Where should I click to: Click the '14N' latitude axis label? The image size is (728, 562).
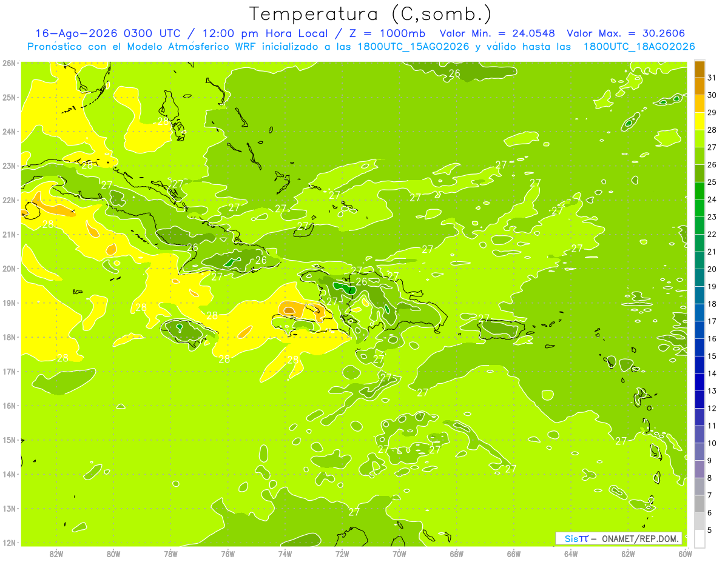pyautogui.click(x=8, y=474)
